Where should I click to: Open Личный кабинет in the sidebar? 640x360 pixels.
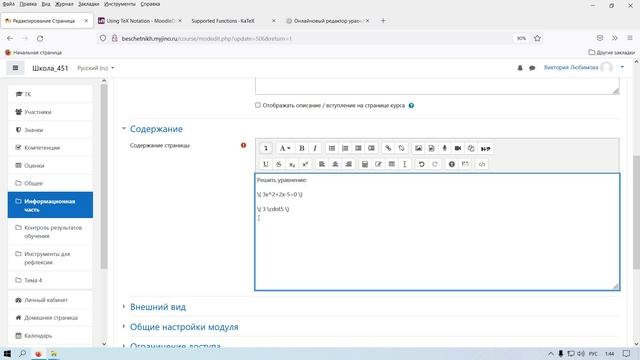[50, 300]
